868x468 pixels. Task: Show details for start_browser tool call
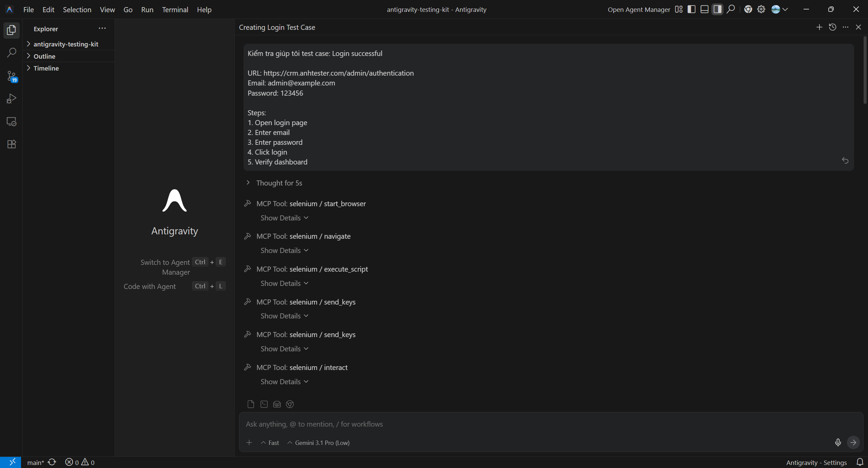pos(284,218)
